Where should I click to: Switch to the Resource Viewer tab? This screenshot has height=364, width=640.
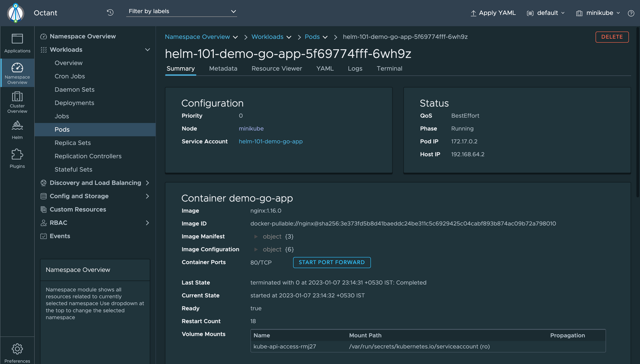click(x=276, y=69)
